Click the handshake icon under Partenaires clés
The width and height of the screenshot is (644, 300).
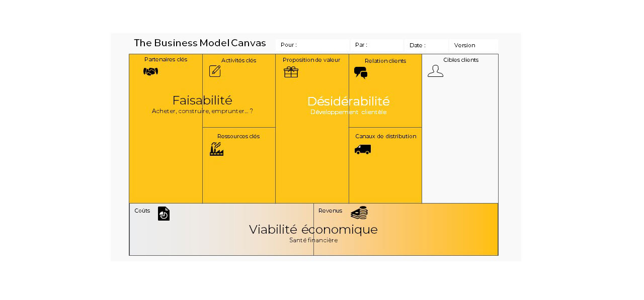(150, 72)
